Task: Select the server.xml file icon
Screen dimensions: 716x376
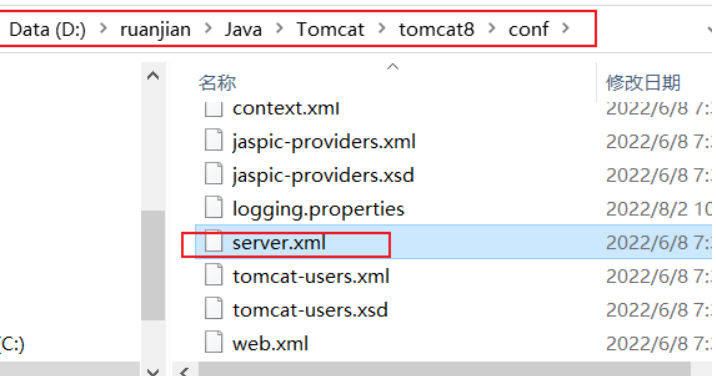Action: (213, 242)
